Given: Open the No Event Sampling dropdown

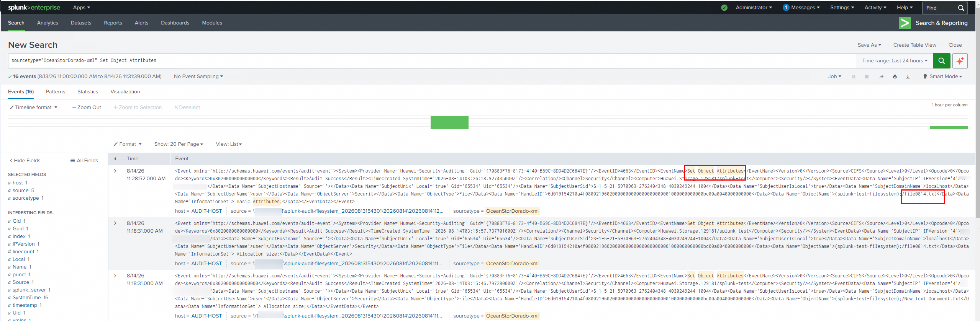Looking at the screenshot, I should pyautogui.click(x=198, y=77).
